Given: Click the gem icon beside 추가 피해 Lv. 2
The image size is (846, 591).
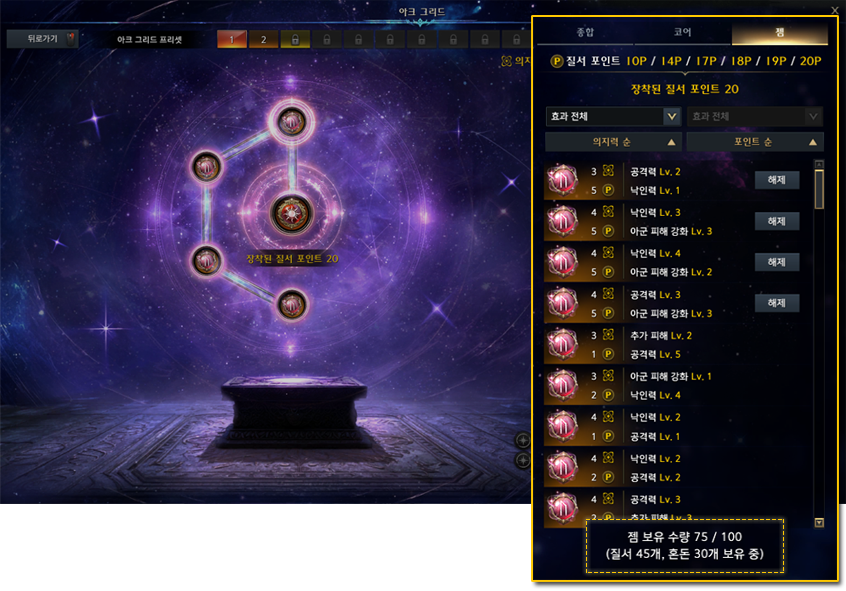Looking at the screenshot, I should 562,344.
